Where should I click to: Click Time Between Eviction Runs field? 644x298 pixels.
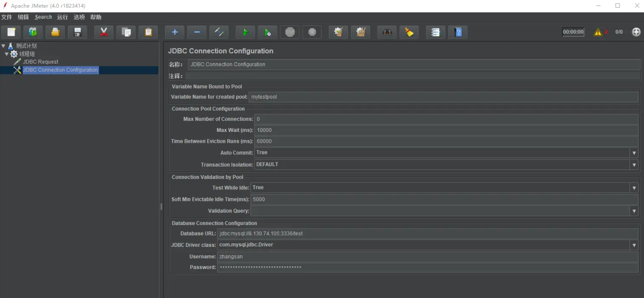pyautogui.click(x=446, y=141)
